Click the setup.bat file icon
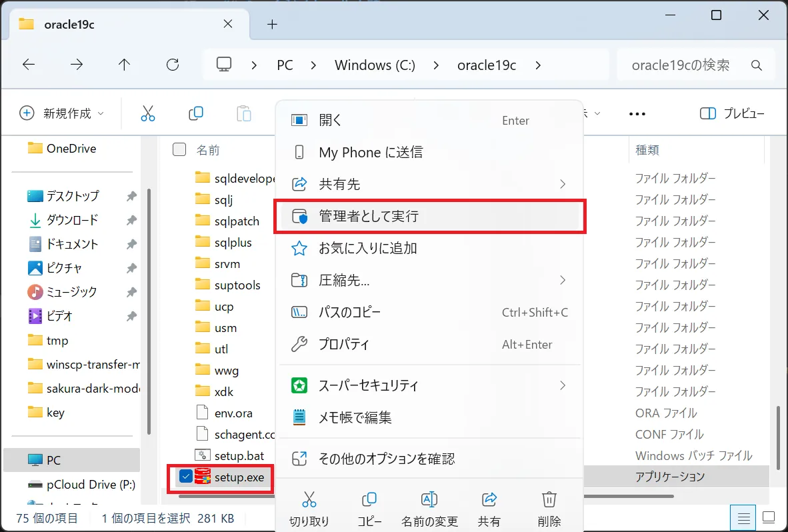This screenshot has width=788, height=532. [202, 455]
